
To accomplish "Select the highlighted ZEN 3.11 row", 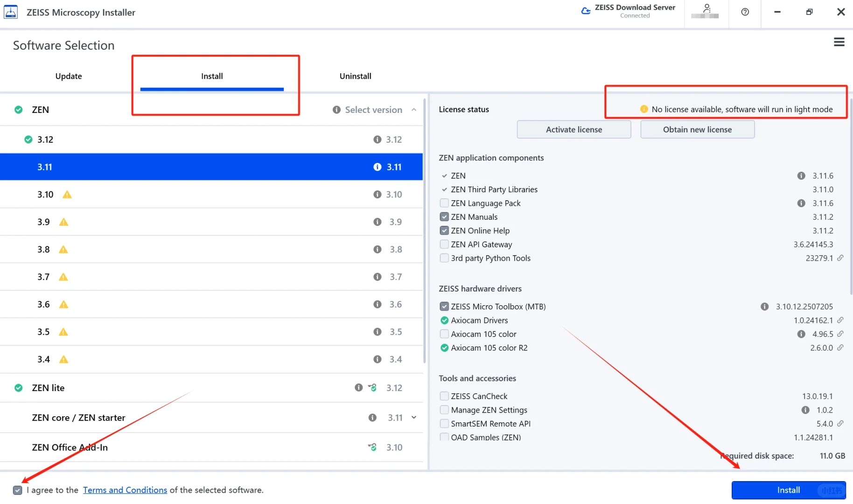I will 211,167.
